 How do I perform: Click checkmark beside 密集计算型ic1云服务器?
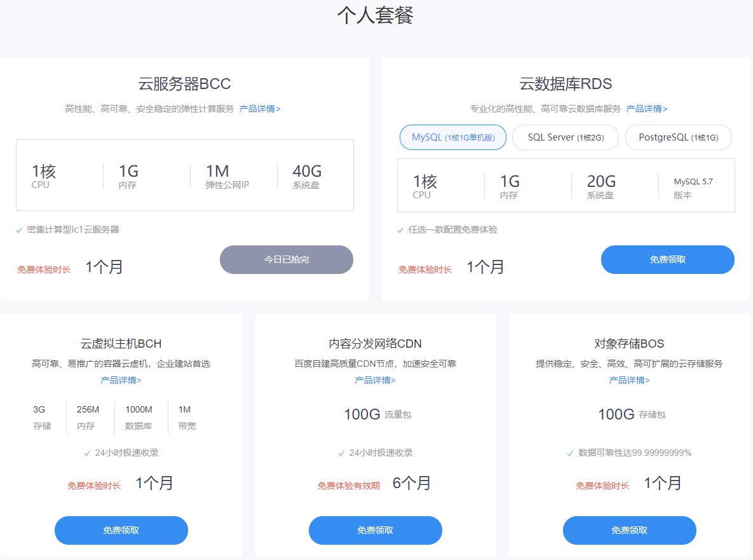19,230
